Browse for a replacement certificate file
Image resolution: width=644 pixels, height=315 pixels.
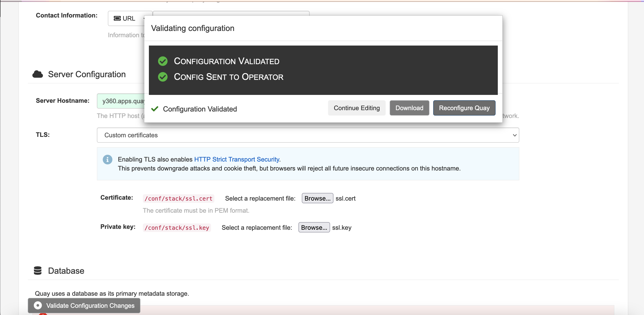click(317, 198)
